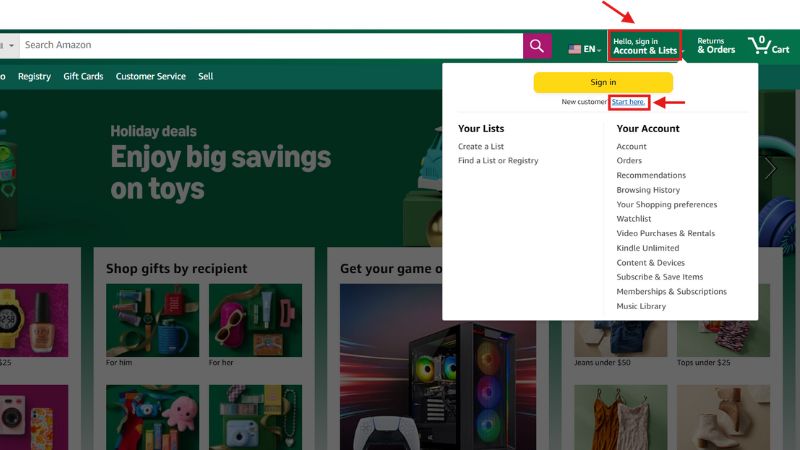Click the plush octopus gift thumbnail

[153, 417]
